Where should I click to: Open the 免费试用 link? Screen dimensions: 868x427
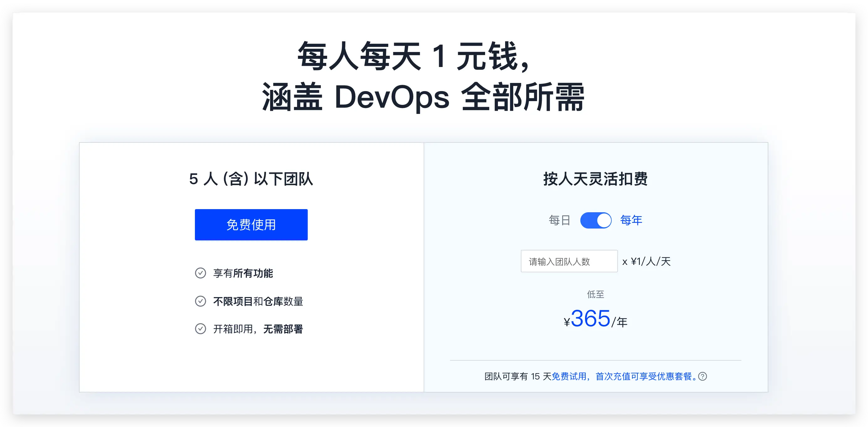(x=569, y=376)
